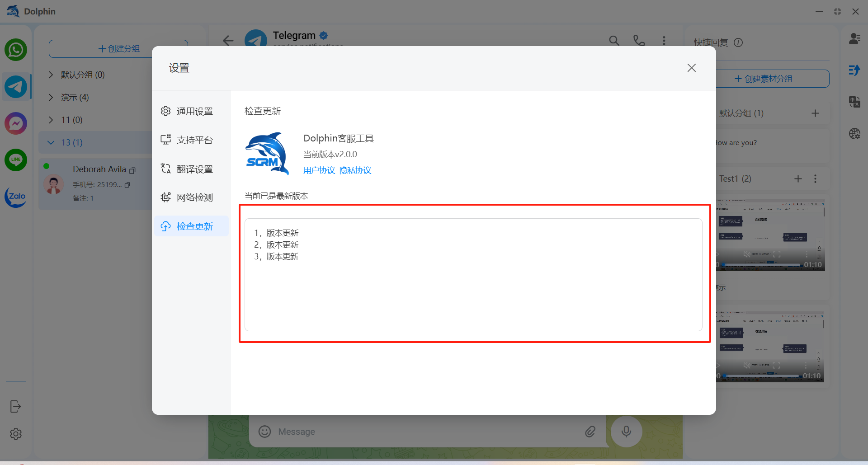Image resolution: width=868 pixels, height=465 pixels.
Task: Search within the Telegram chat
Action: pyautogui.click(x=614, y=41)
